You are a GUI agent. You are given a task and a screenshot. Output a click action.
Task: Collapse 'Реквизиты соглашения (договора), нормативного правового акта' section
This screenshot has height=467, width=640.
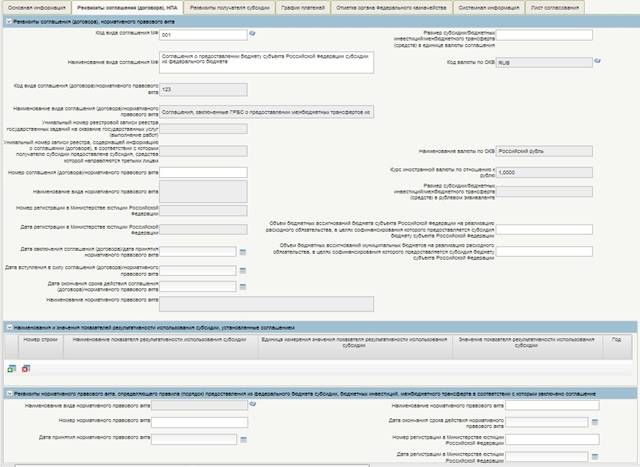[x=9, y=21]
